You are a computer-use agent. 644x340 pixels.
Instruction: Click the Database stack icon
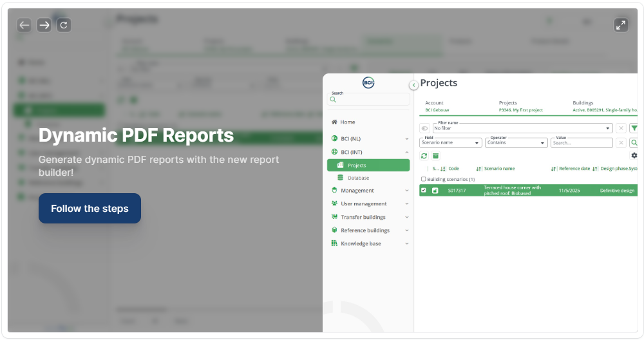coord(340,178)
